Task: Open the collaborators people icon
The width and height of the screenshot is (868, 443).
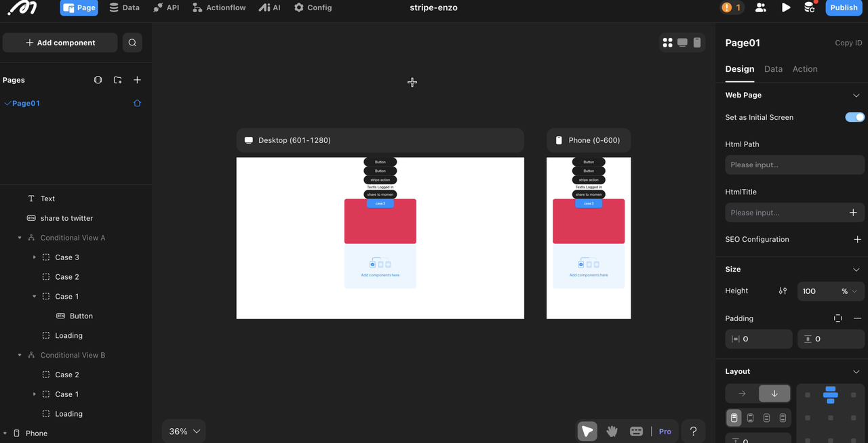Action: click(761, 7)
